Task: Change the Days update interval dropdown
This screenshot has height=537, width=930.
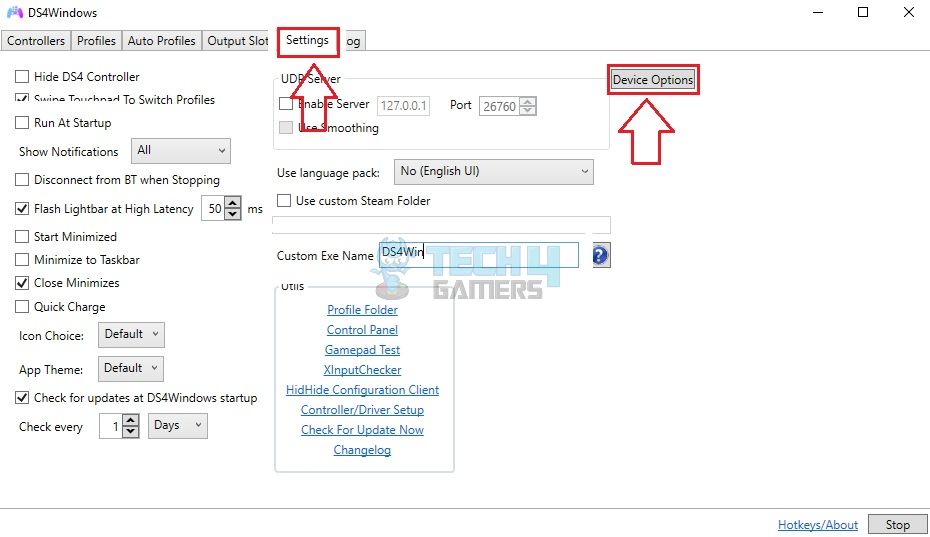Action: [177, 425]
